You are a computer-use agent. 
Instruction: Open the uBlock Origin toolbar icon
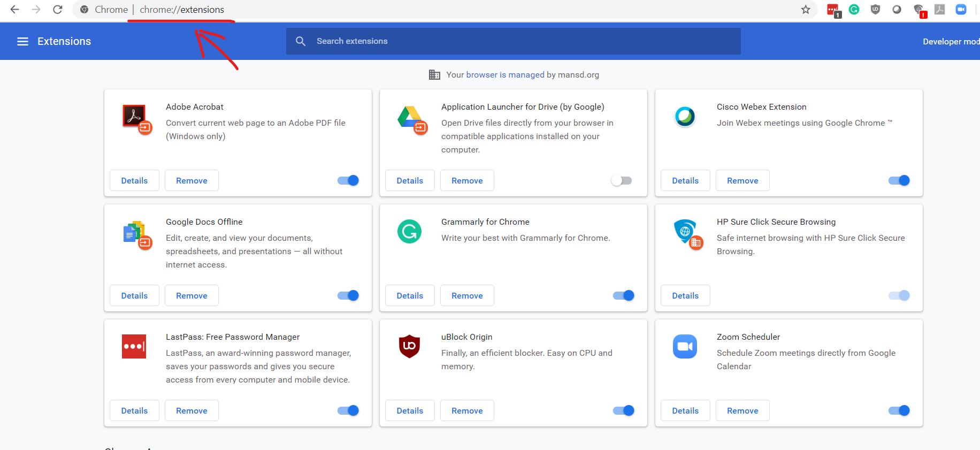click(x=875, y=10)
